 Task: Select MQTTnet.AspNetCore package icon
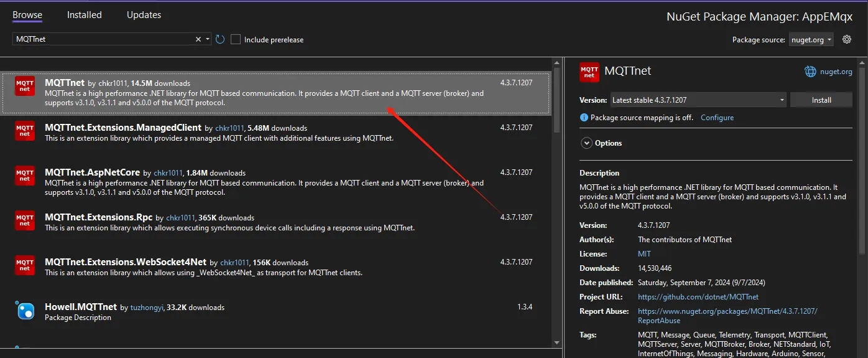coord(25,175)
